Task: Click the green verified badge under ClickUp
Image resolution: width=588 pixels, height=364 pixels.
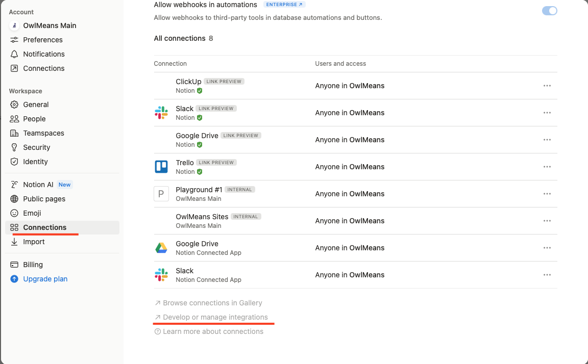Action: tap(200, 91)
